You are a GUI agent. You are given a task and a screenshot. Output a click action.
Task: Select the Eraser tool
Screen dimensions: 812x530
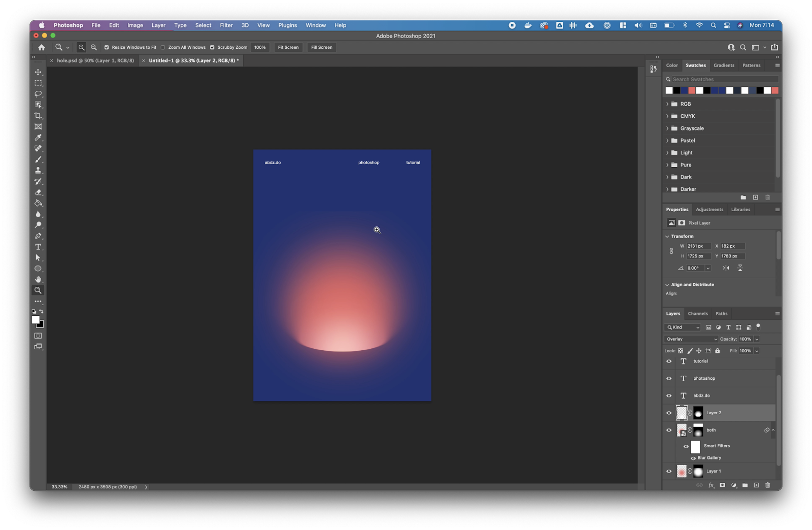point(38,192)
